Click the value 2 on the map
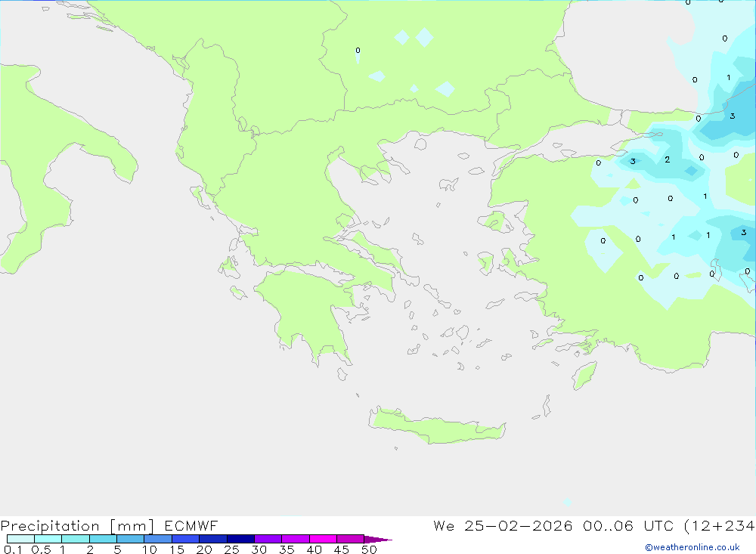 pos(668,159)
